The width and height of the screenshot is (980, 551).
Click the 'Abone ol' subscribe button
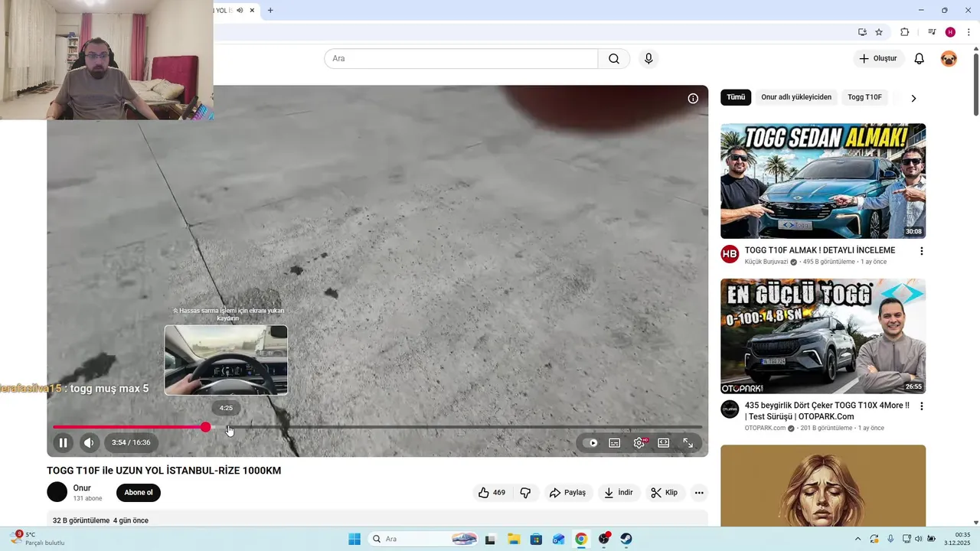coord(139,493)
